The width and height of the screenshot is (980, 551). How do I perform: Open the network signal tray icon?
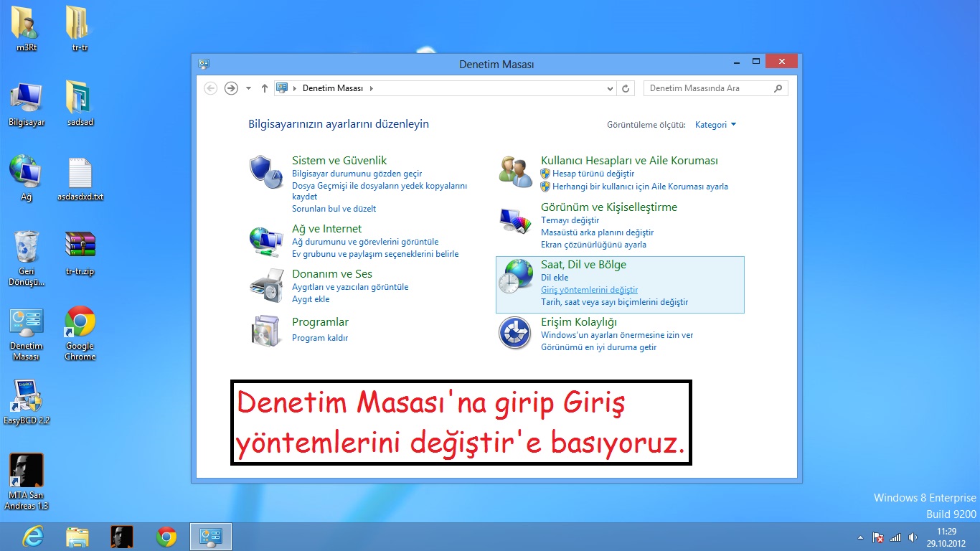click(x=895, y=537)
